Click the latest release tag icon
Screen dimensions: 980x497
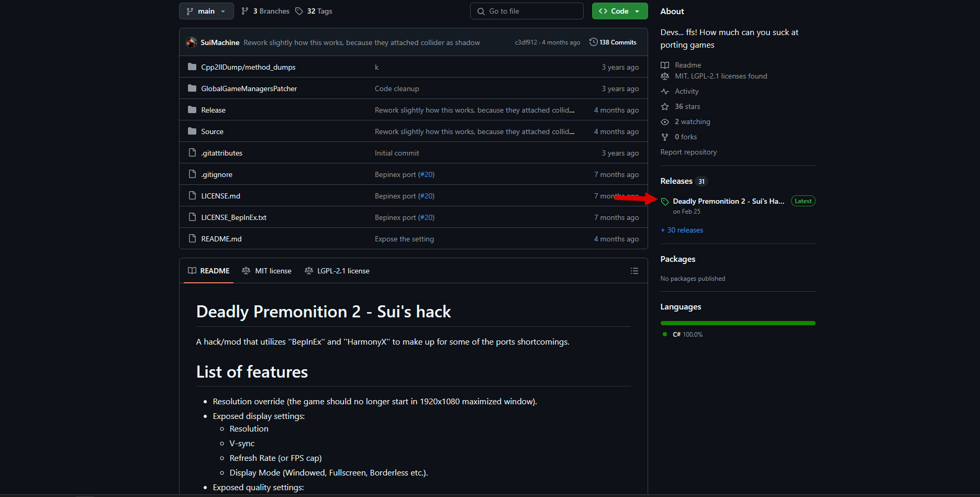pos(665,202)
